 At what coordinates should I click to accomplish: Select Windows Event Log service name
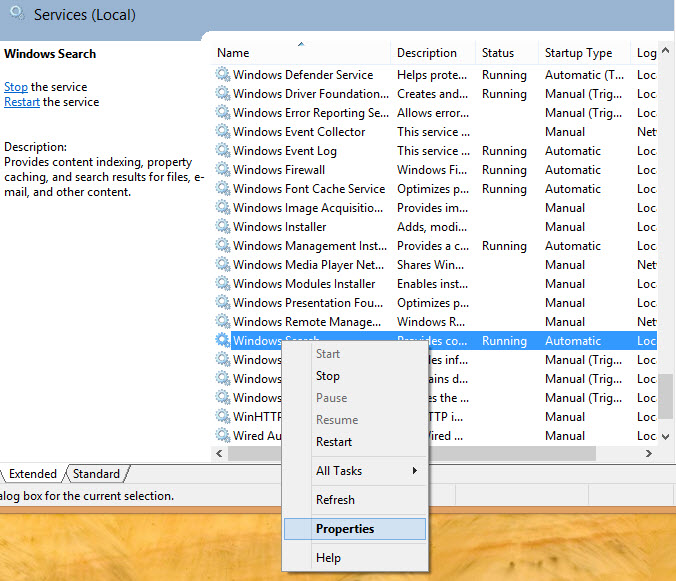(285, 151)
